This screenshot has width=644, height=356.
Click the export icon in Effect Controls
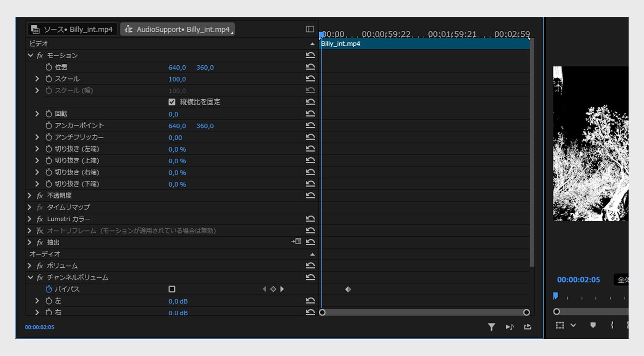tap(527, 327)
